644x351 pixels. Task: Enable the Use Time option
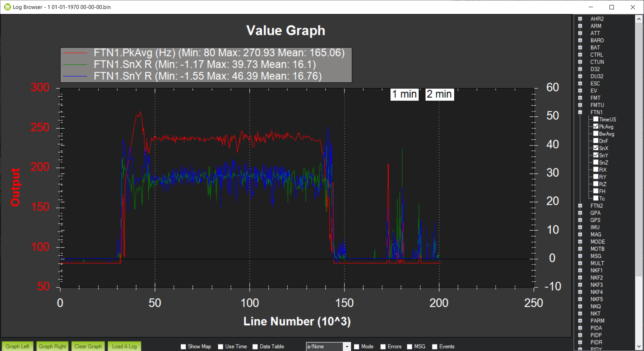pyautogui.click(x=221, y=347)
